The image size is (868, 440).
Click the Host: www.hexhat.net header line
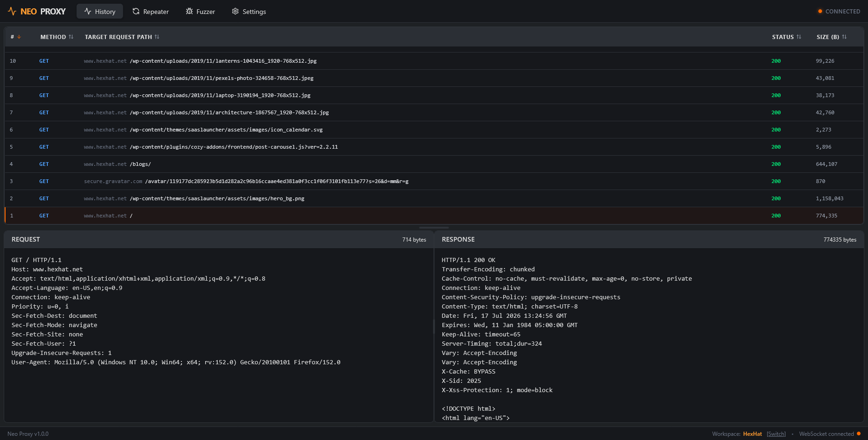click(x=47, y=269)
